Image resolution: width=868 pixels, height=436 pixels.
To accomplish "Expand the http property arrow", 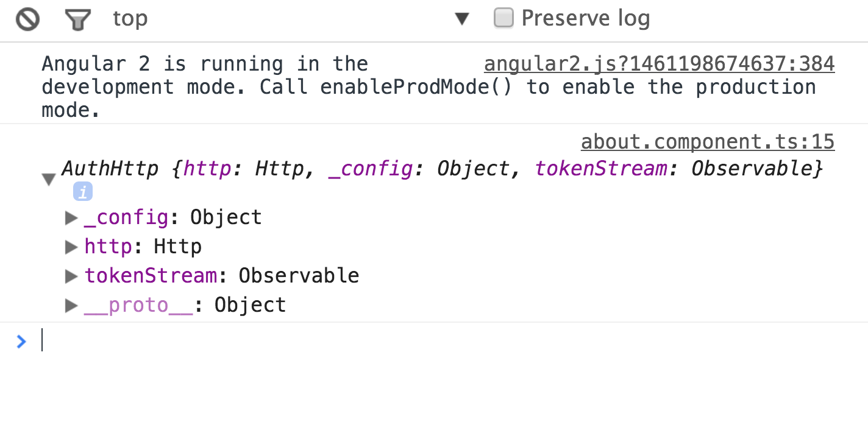I will tap(71, 247).
